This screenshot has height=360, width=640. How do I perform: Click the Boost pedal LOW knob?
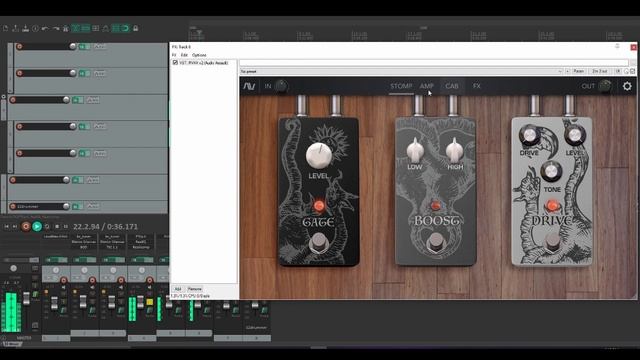point(415,150)
